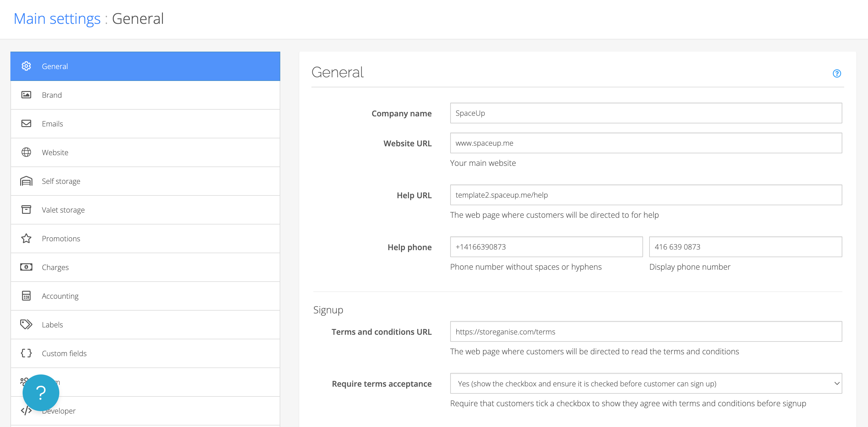
Task: Click the Help URL text field
Action: [x=645, y=195]
